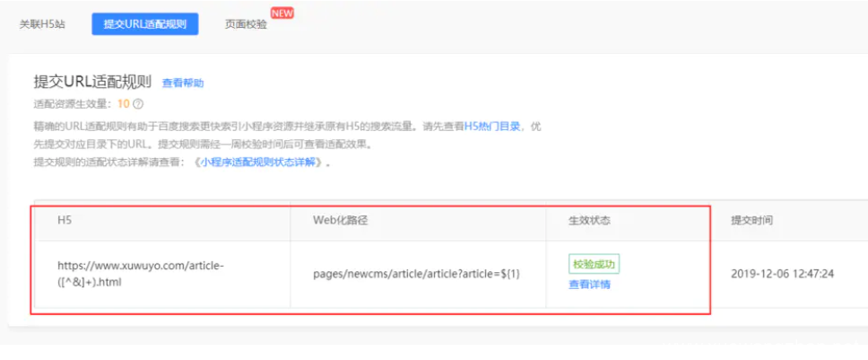868x360 pixels.
Task: Click the orange number 10 count
Action: pyautogui.click(x=123, y=104)
